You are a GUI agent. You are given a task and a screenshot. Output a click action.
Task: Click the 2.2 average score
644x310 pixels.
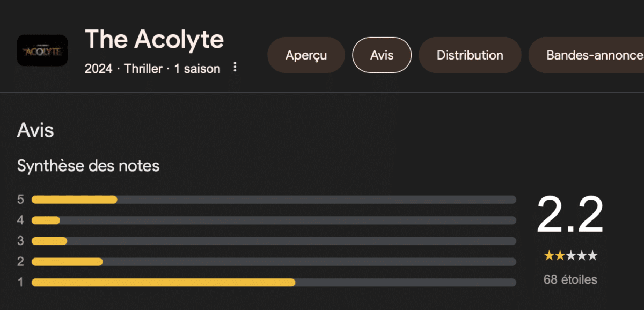pyautogui.click(x=570, y=215)
